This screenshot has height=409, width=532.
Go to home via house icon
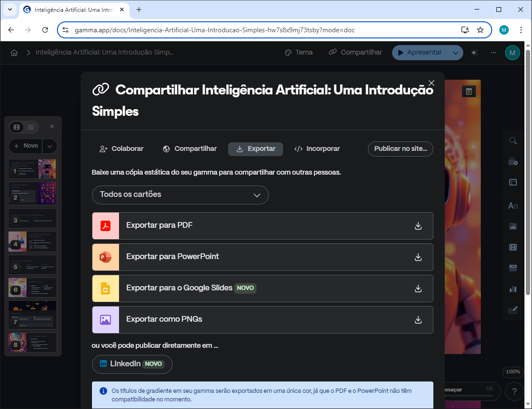coord(14,53)
